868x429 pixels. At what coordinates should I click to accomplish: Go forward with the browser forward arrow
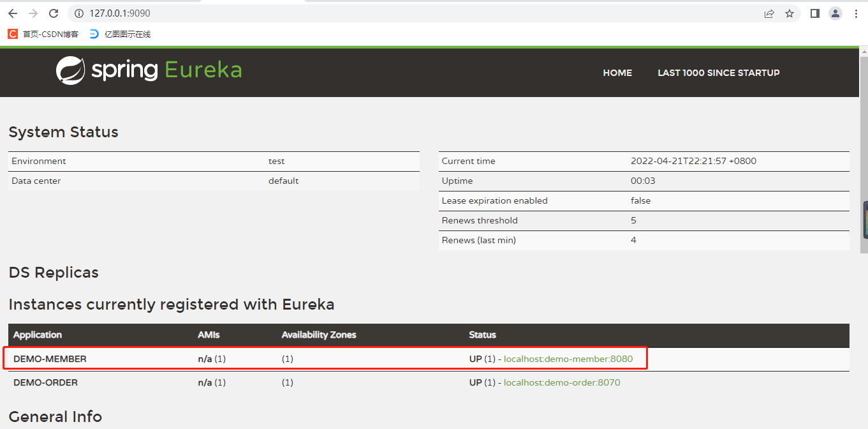(x=33, y=13)
